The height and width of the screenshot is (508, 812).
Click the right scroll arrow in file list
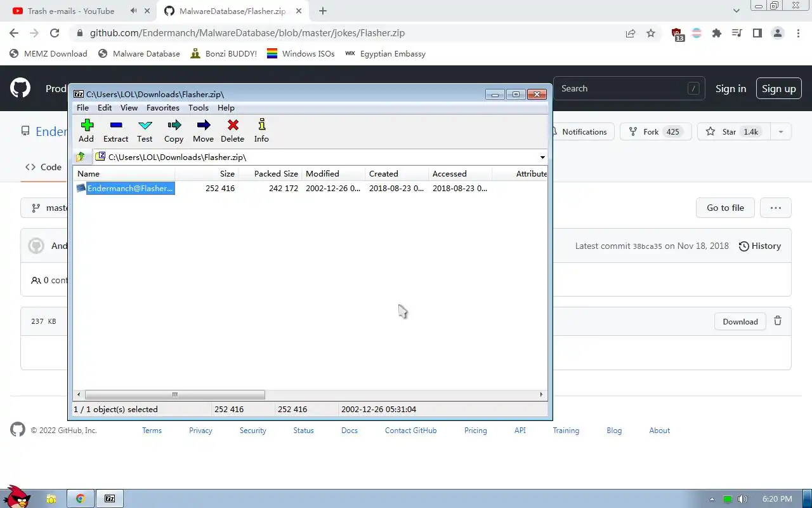tap(541, 394)
